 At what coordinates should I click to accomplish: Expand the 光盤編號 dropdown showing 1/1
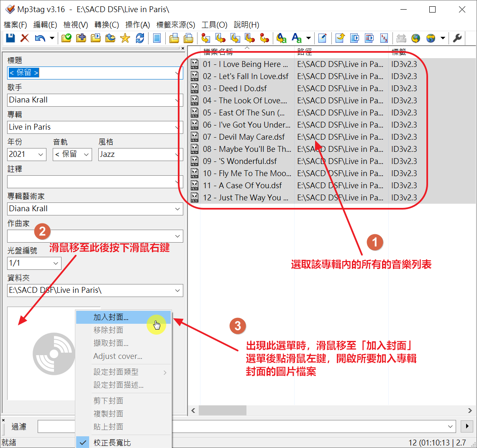[x=56, y=263]
